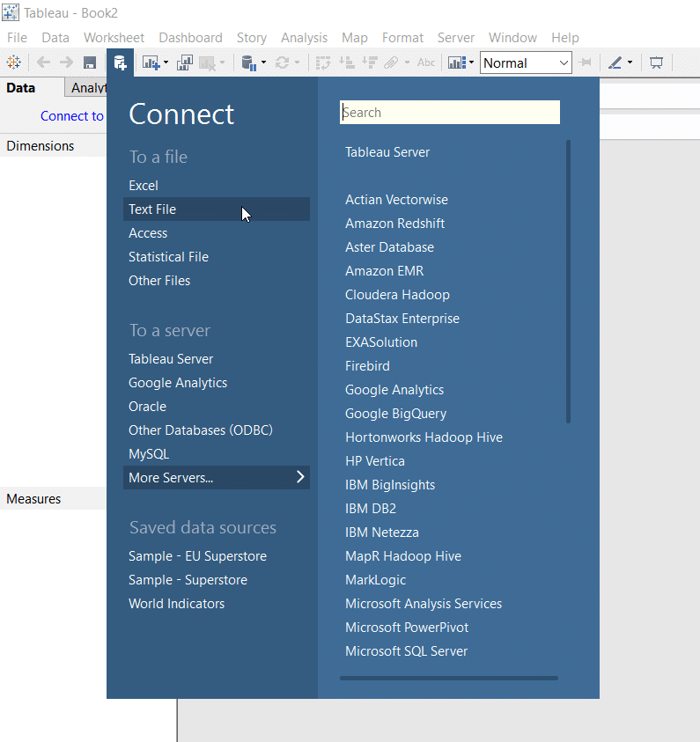
Task: Connect to a Statistical File
Action: tap(168, 256)
